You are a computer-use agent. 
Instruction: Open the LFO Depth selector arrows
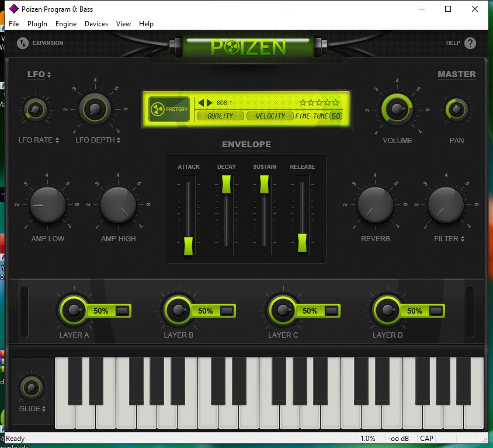[119, 140]
